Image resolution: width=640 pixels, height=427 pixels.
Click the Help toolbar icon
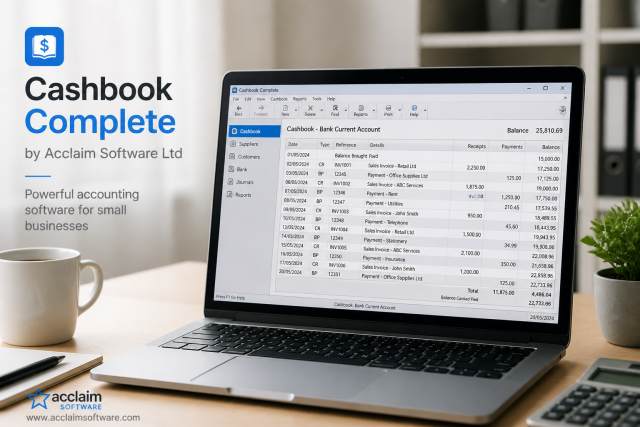click(x=414, y=108)
